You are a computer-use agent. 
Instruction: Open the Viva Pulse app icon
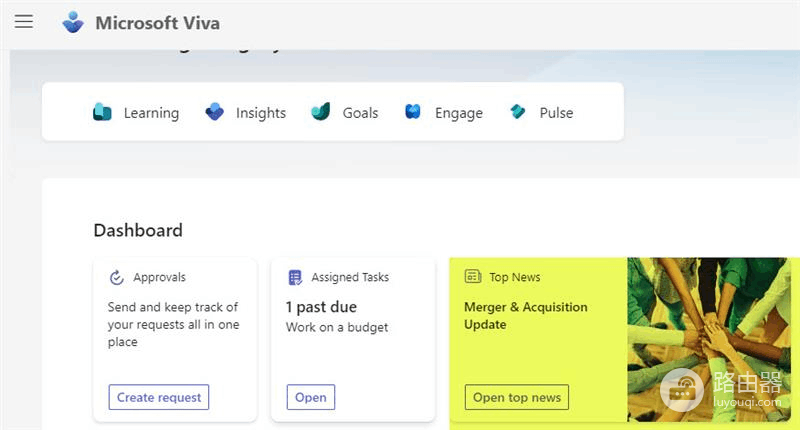[518, 111]
